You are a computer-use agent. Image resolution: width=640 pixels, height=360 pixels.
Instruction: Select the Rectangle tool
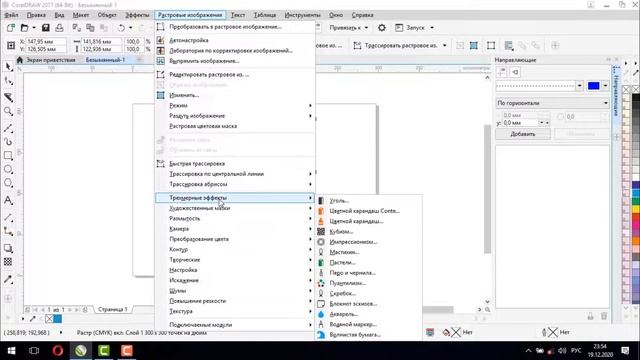tap(8, 156)
